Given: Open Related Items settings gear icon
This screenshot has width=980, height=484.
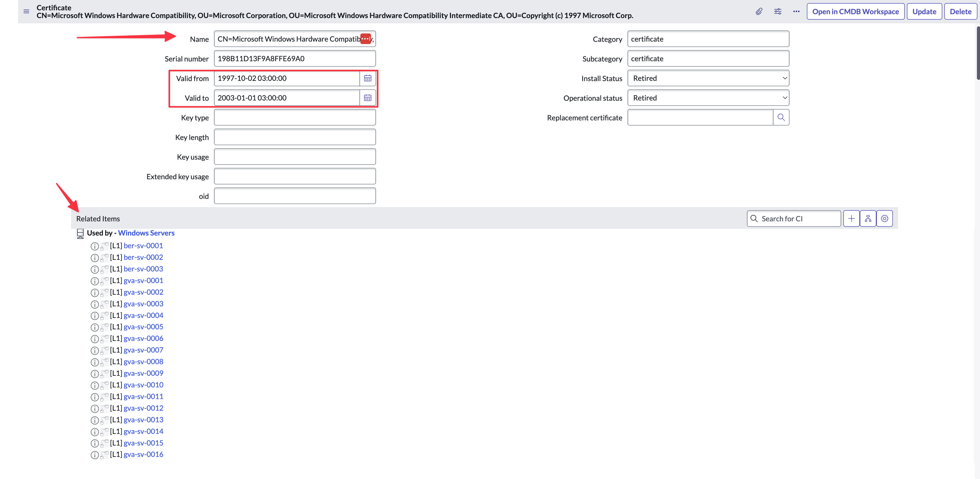Looking at the screenshot, I should [x=885, y=218].
